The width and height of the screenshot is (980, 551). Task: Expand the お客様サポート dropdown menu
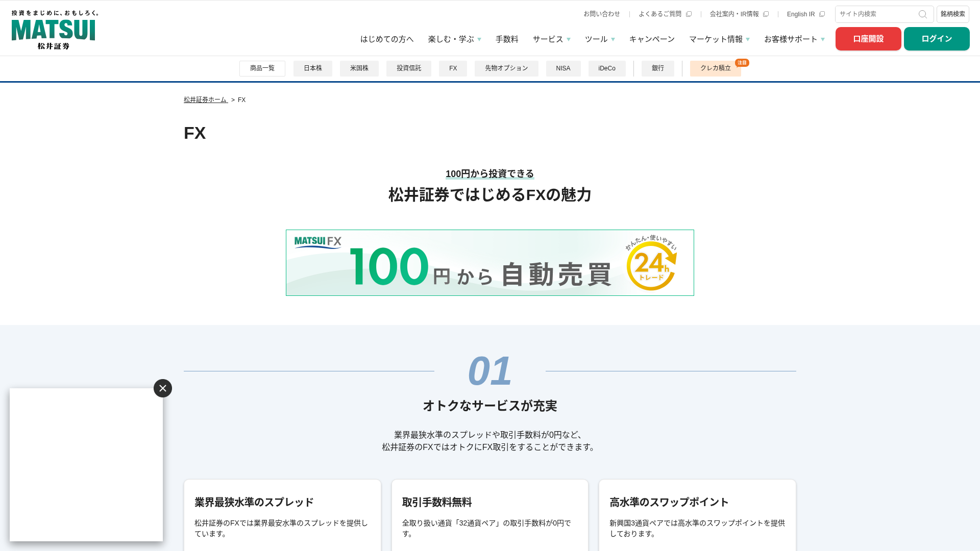pos(794,39)
